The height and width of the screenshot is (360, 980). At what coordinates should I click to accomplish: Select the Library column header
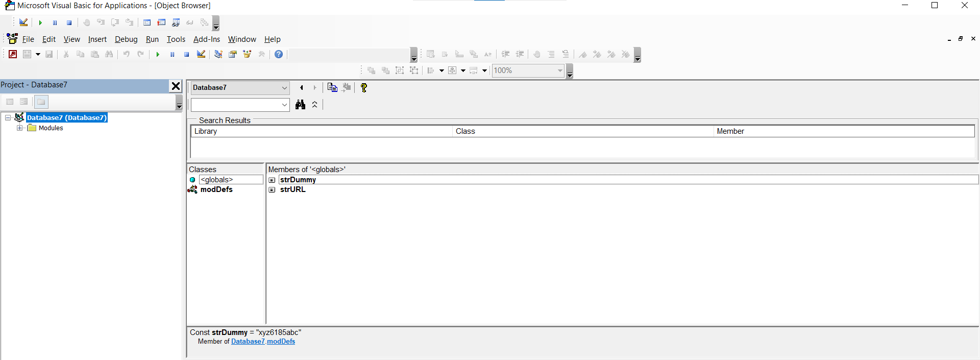point(322,131)
